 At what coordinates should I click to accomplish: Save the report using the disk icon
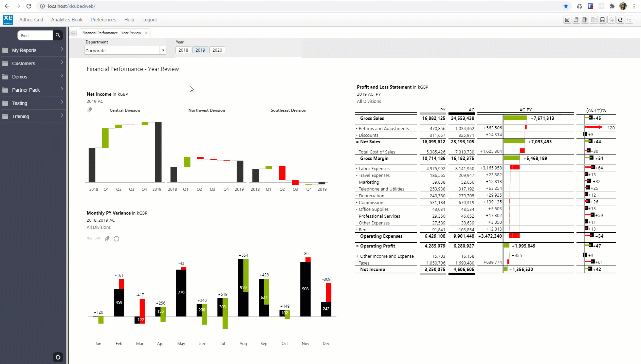point(603,20)
